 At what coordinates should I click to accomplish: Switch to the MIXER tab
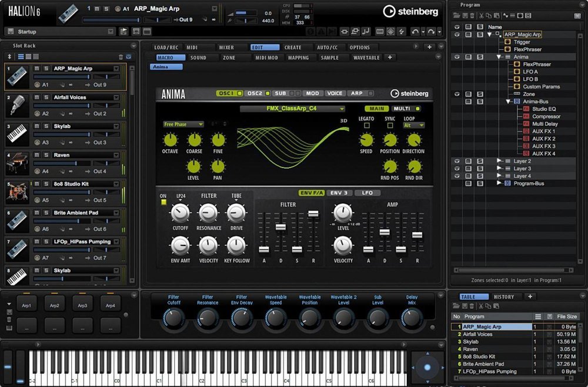click(226, 48)
